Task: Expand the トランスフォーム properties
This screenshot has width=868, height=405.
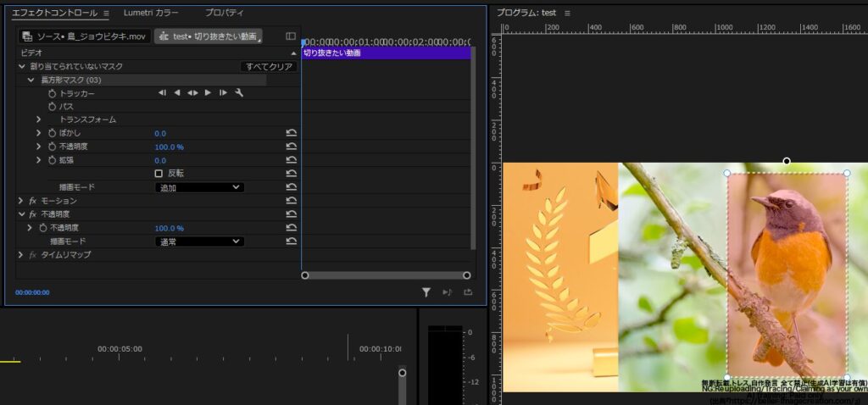Action: [39, 119]
